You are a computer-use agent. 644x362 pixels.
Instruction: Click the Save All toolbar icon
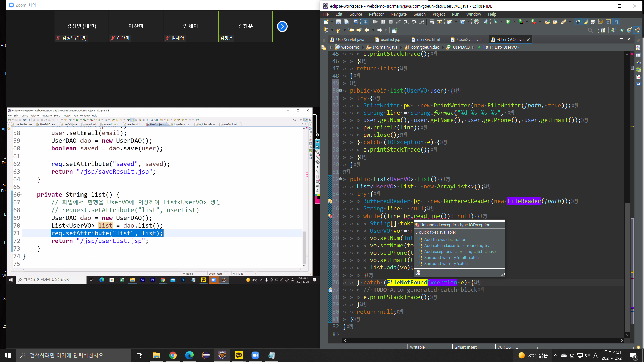346,22
